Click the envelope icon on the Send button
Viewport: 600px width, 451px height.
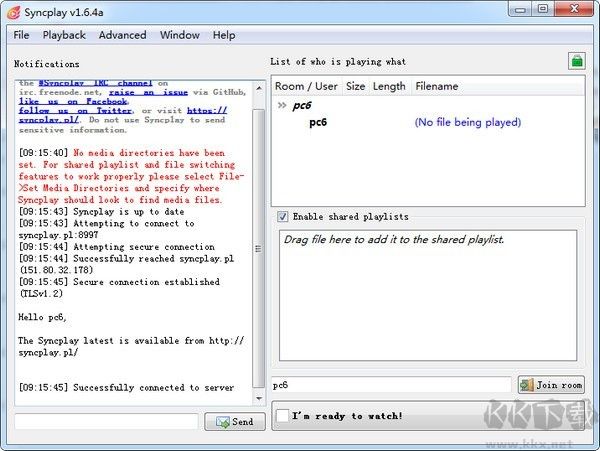pos(220,422)
